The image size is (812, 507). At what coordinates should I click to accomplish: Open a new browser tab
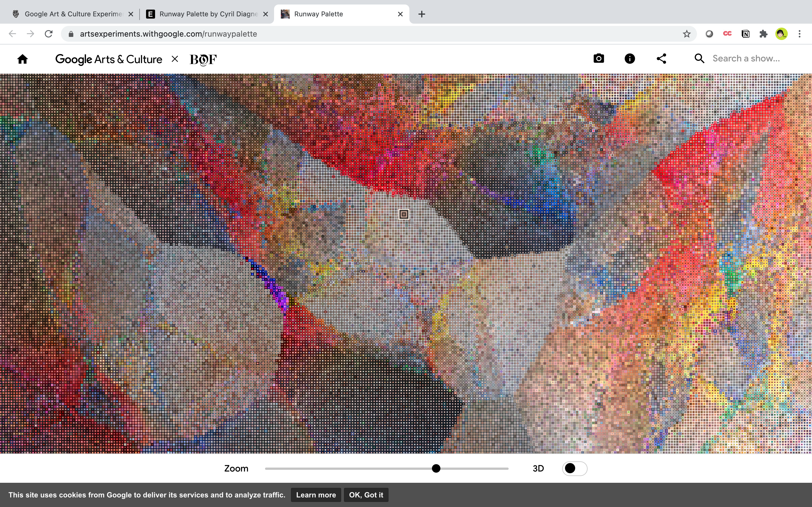422,14
